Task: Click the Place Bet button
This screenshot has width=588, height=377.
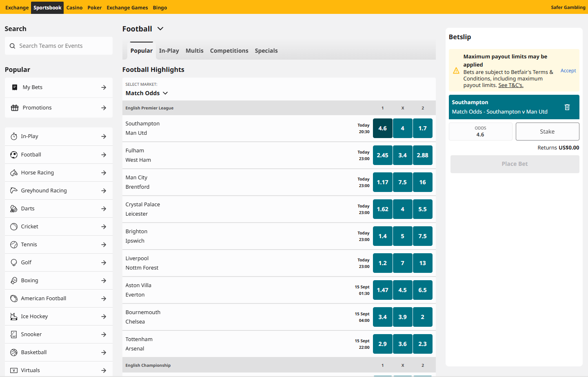Action: 515,164
